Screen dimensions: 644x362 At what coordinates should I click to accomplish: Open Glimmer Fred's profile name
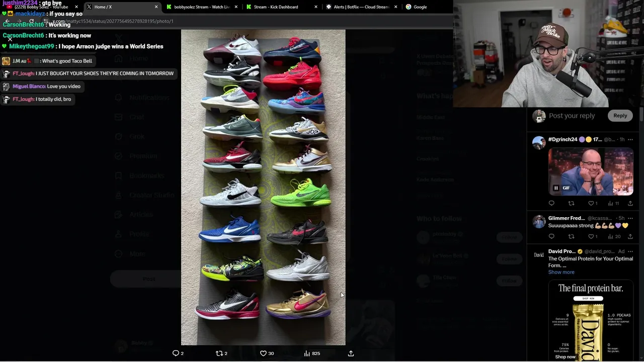567,218
